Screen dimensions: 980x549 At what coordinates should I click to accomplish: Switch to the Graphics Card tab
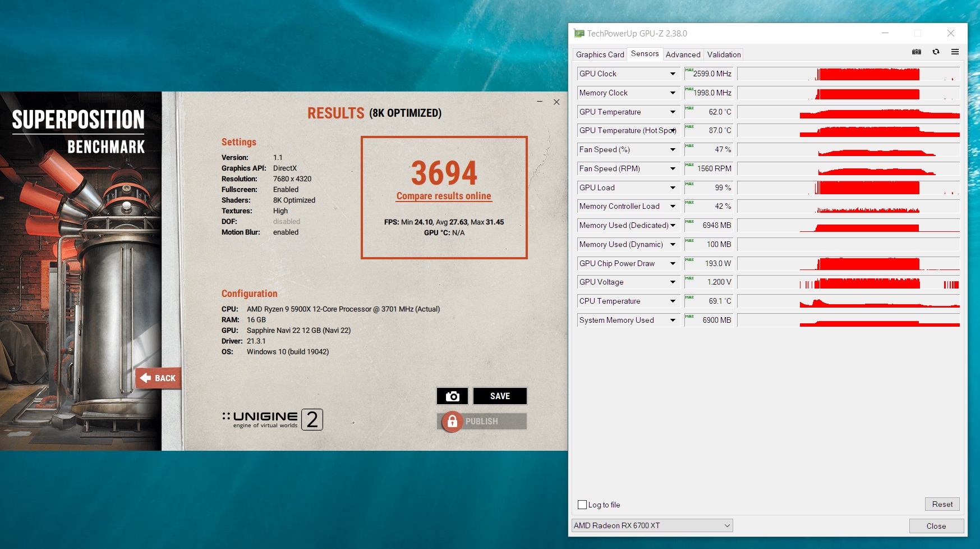(600, 54)
